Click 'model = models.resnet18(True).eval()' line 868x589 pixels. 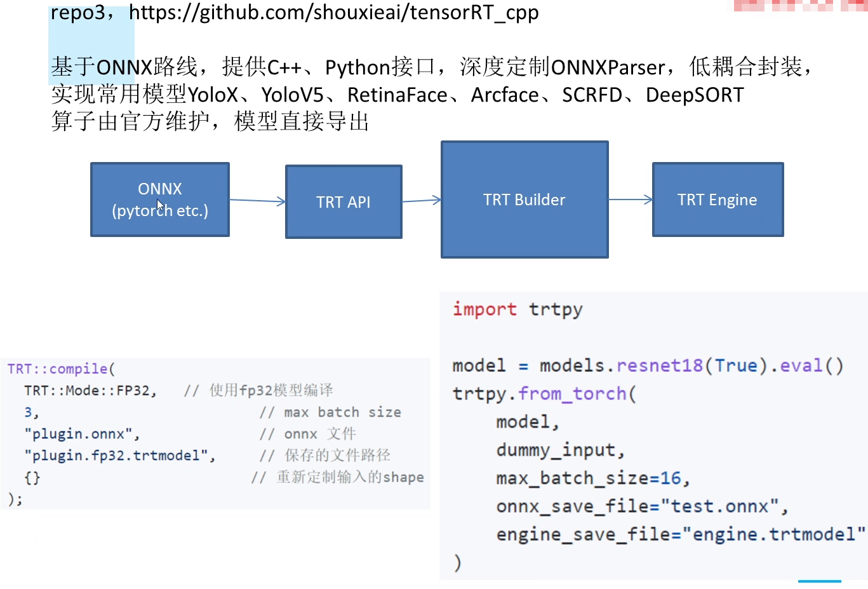pyautogui.click(x=648, y=366)
